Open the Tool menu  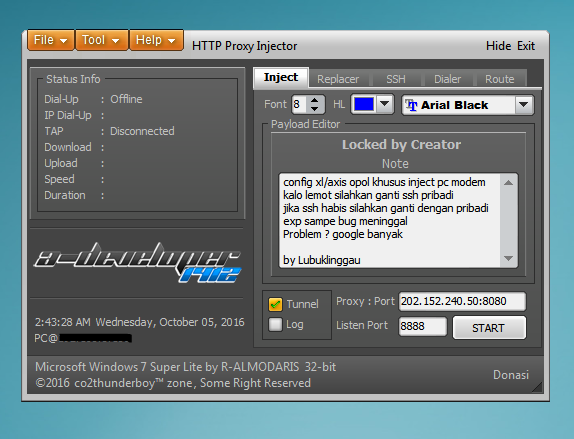tap(101, 40)
